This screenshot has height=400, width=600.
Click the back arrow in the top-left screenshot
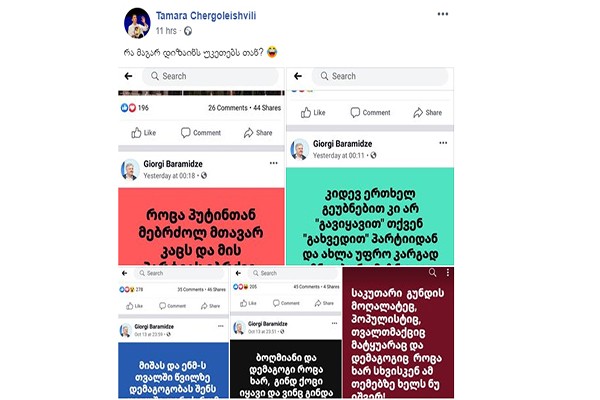129,76
